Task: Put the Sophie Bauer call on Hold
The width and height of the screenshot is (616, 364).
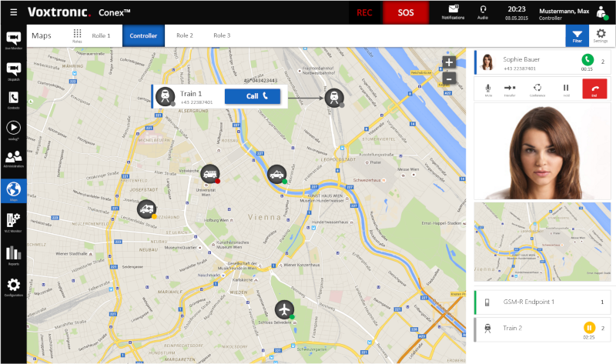Action: click(x=566, y=89)
